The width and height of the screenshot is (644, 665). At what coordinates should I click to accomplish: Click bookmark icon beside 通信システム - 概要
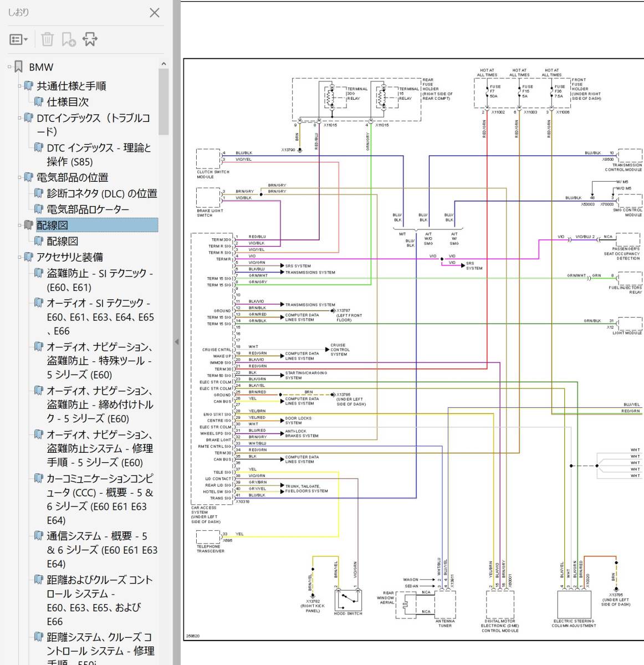38,536
